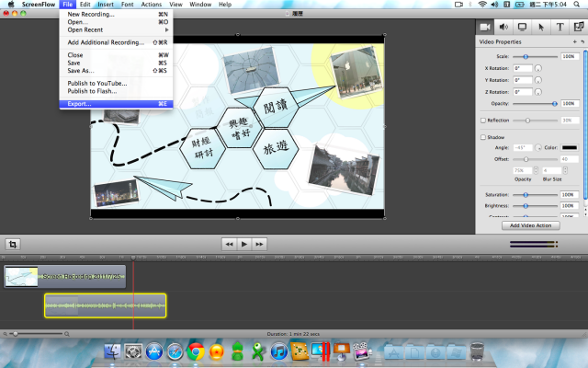Click the zoom-out magnifier by the timeline slider
The height and width of the screenshot is (368, 588).
tap(6, 334)
